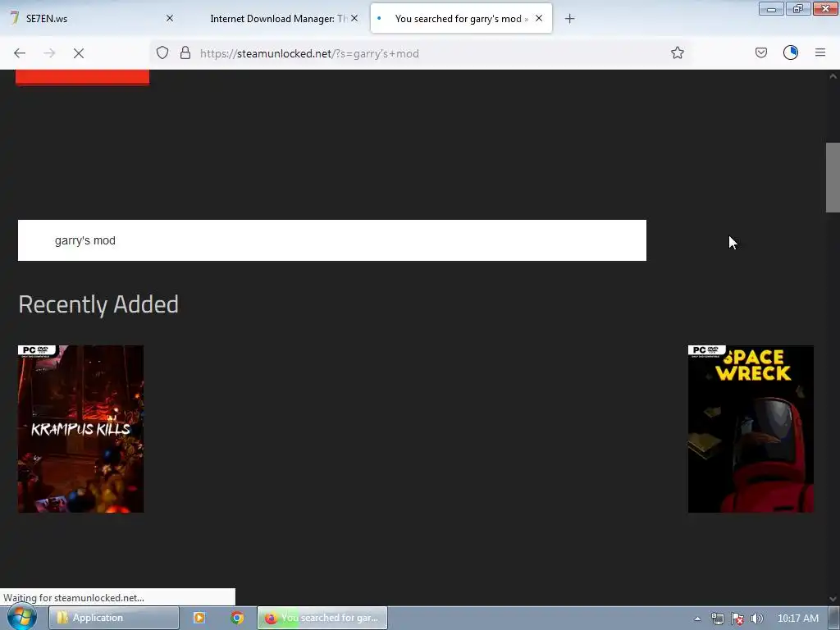Close the SE7EN.ws tab
The width and height of the screenshot is (840, 630).
pos(170,18)
